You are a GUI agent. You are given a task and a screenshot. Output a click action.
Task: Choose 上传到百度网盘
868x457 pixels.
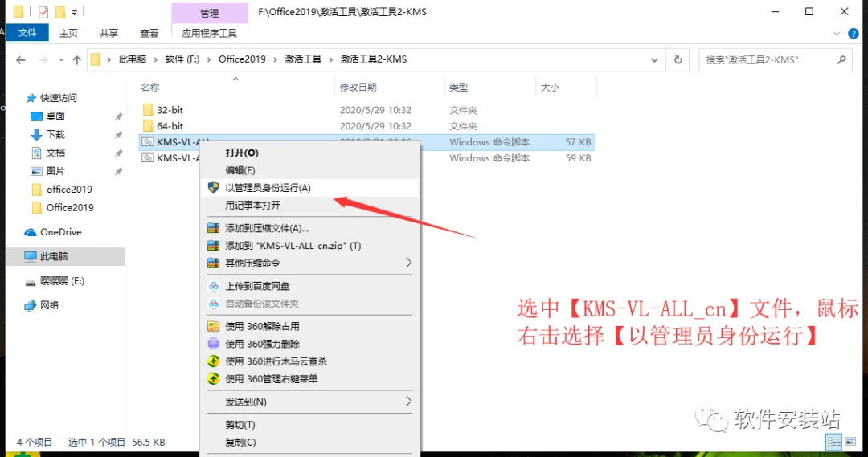[x=309, y=286]
